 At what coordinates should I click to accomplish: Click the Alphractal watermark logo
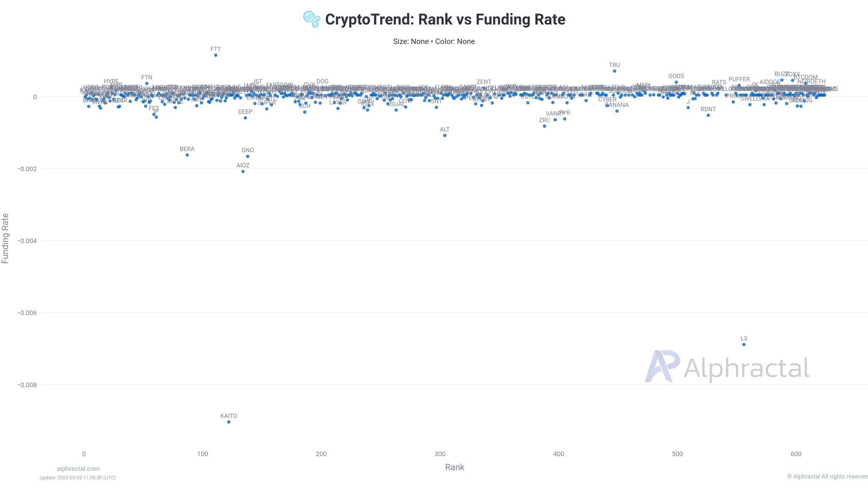coord(727,367)
